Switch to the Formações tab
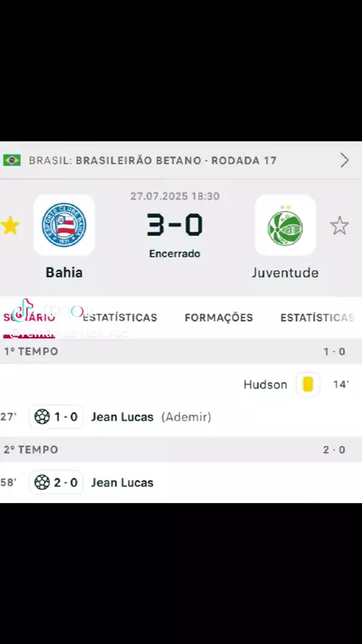Screen dimensions: 362x644 (x=219, y=317)
